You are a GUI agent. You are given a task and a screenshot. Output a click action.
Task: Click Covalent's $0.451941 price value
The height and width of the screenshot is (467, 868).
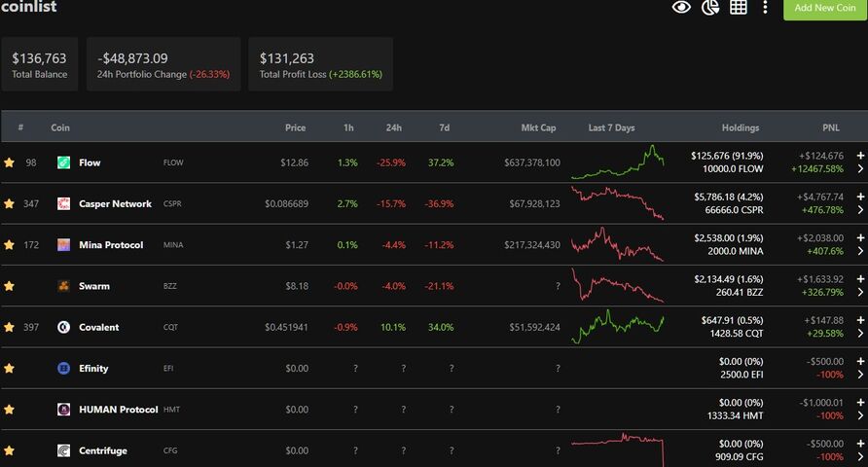coord(286,327)
